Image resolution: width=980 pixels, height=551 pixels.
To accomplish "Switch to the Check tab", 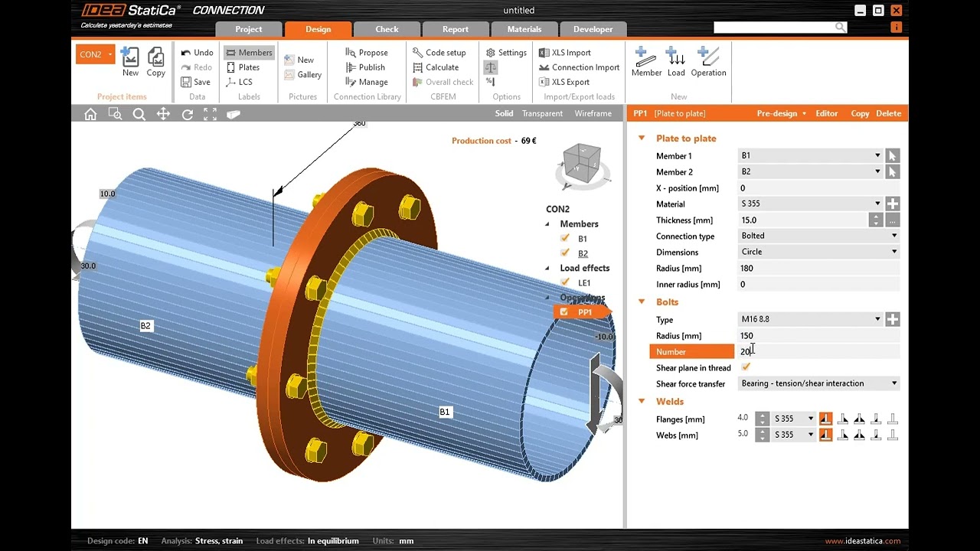I will [387, 29].
